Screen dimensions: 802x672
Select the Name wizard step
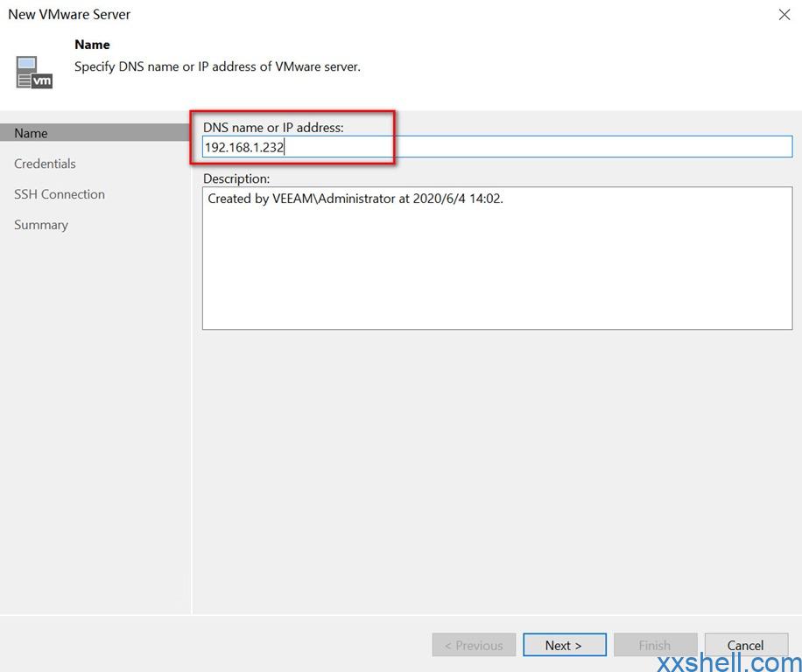pyautogui.click(x=95, y=133)
